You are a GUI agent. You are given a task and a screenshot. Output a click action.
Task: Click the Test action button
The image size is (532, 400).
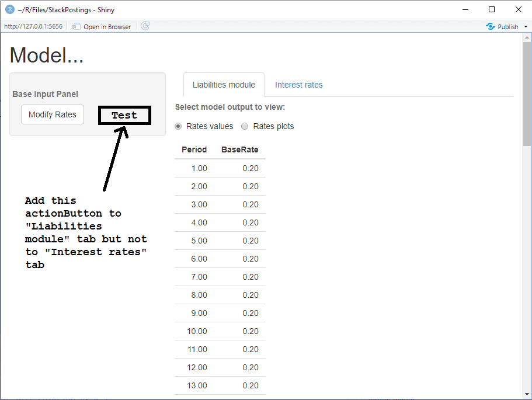pyautogui.click(x=124, y=115)
